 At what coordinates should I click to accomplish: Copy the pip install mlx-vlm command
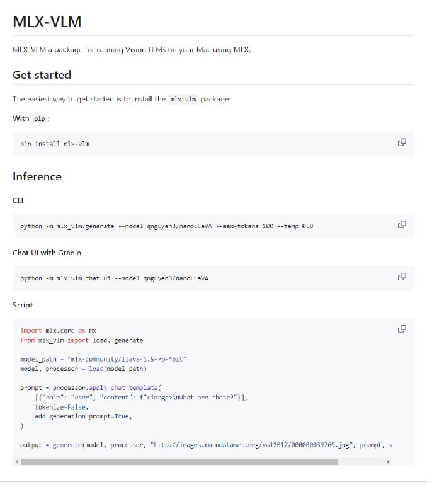[402, 142]
